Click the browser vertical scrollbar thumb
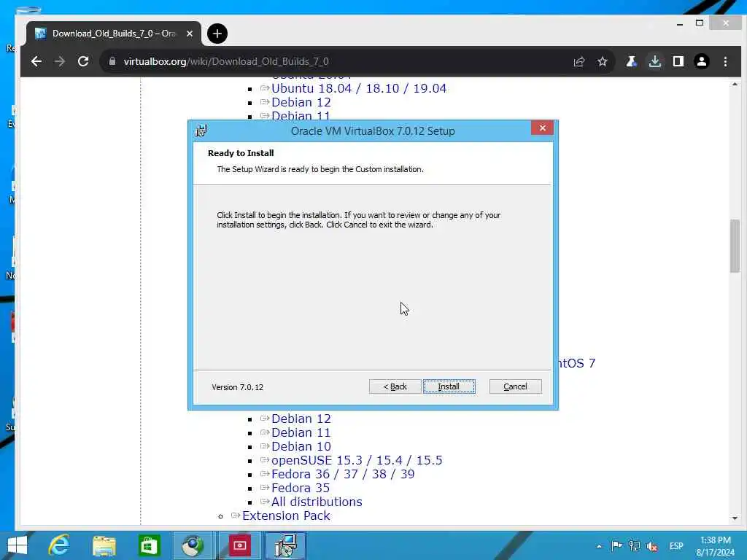Image resolution: width=747 pixels, height=560 pixels. pos(735,245)
